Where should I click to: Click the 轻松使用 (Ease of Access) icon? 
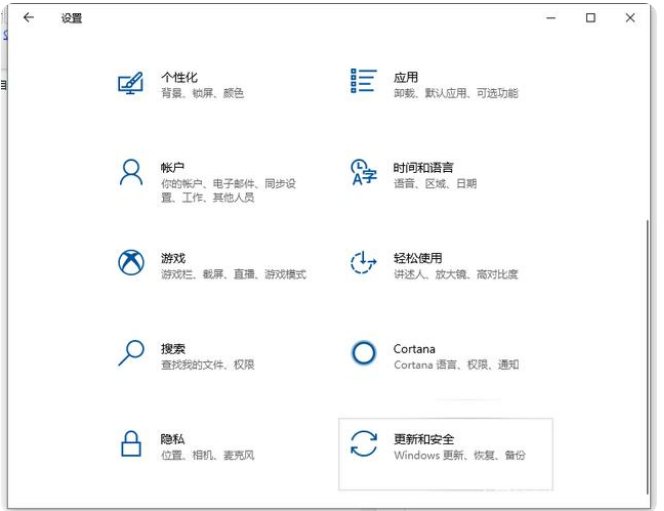tap(363, 263)
